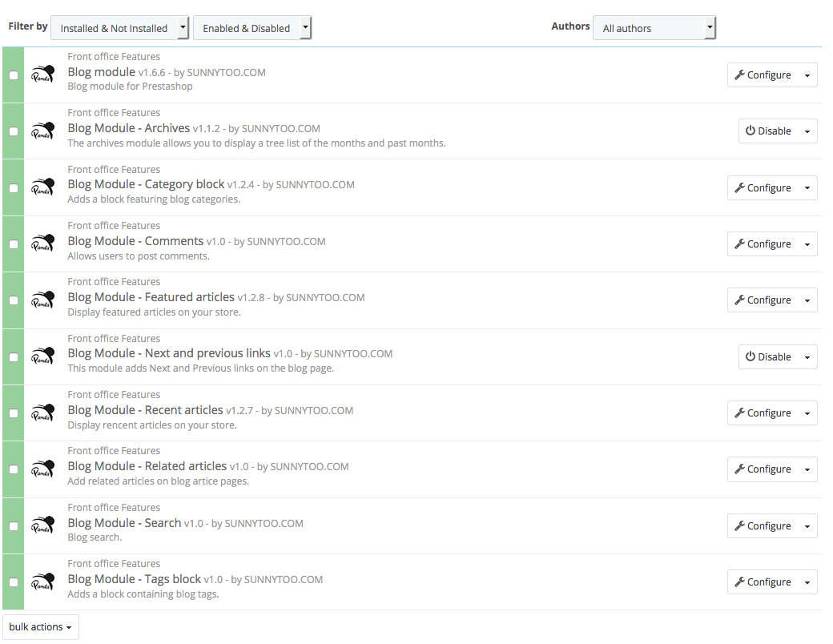Viewport: 833px width, 644px height.
Task: Expand the action arrow for Recent articles
Action: click(x=807, y=413)
